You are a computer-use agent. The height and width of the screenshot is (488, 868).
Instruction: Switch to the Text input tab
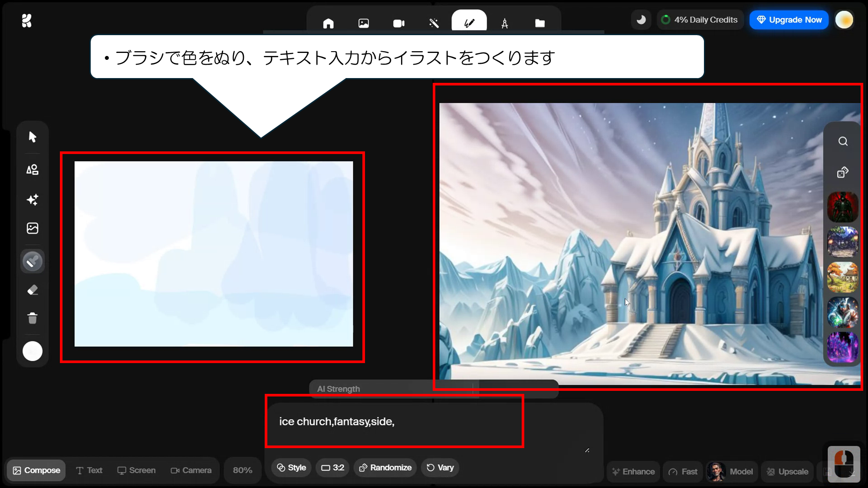tap(89, 470)
